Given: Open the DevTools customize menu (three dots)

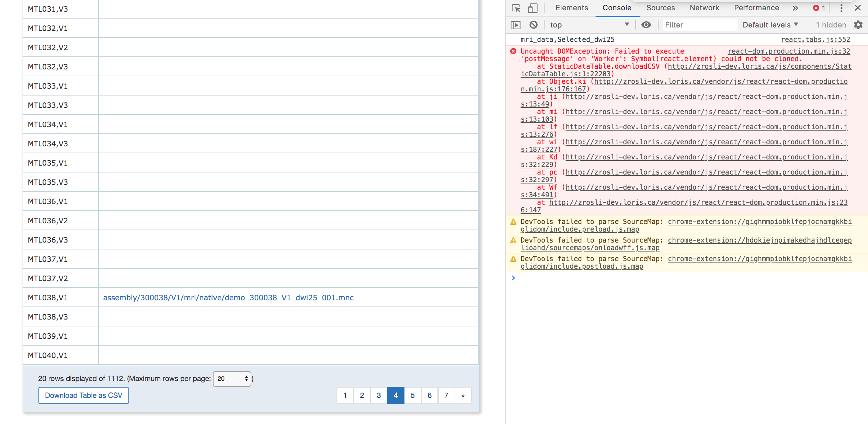Looking at the screenshot, I should (841, 8).
